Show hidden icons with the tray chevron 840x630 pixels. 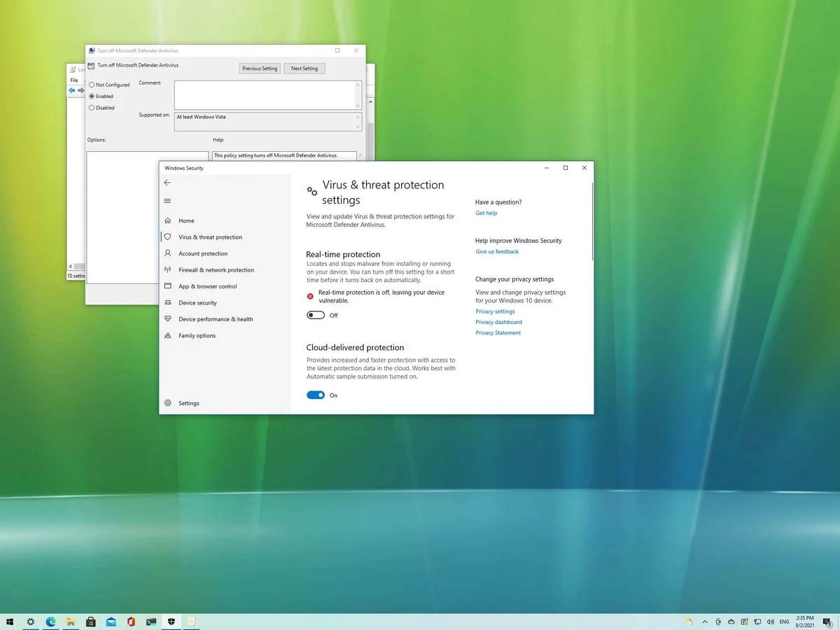pos(704,622)
